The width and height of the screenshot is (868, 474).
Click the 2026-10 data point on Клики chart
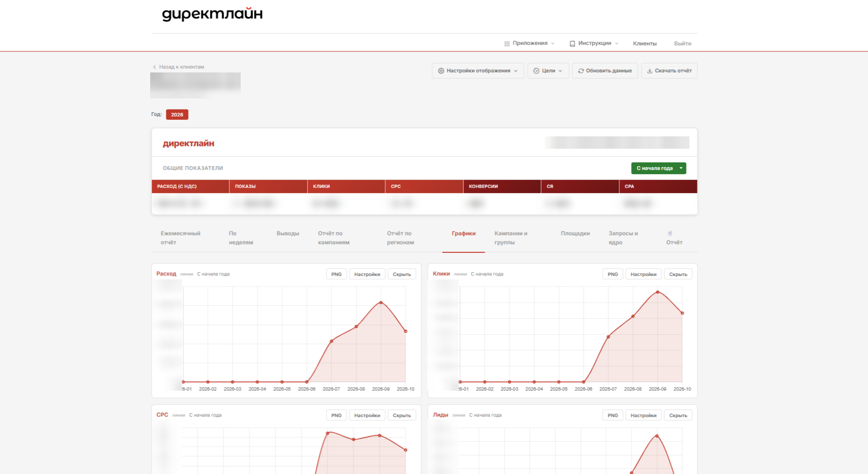point(682,313)
